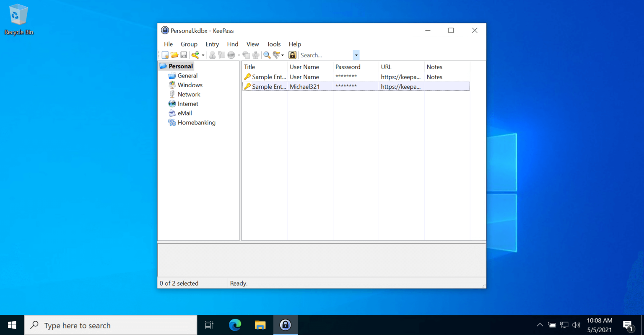Open the Tools menu
This screenshot has height=335, width=644.
(274, 44)
